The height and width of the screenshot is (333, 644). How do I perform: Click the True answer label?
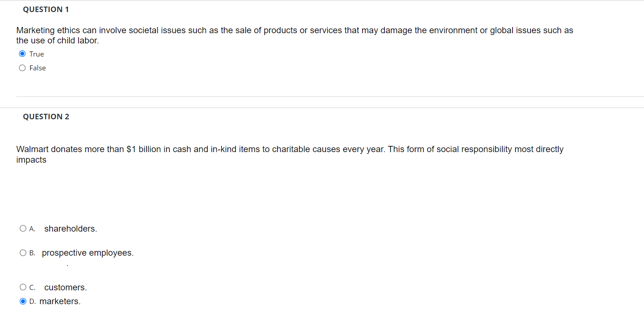click(x=36, y=54)
